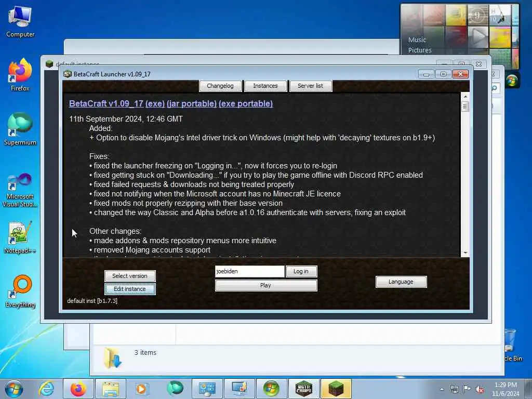Click the '11th September 2024, 12:46 GMT' date line

[126, 119]
